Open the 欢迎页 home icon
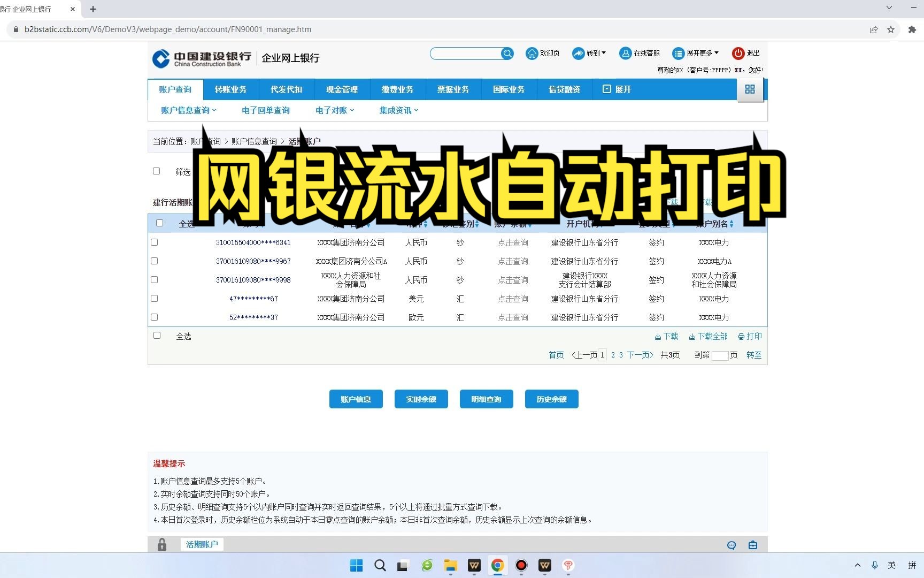This screenshot has height=578, width=924. 532,53
